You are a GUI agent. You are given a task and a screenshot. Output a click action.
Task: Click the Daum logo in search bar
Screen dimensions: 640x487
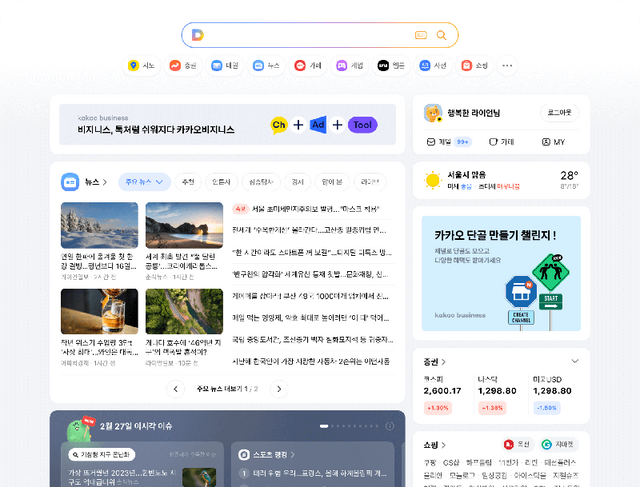(x=198, y=35)
